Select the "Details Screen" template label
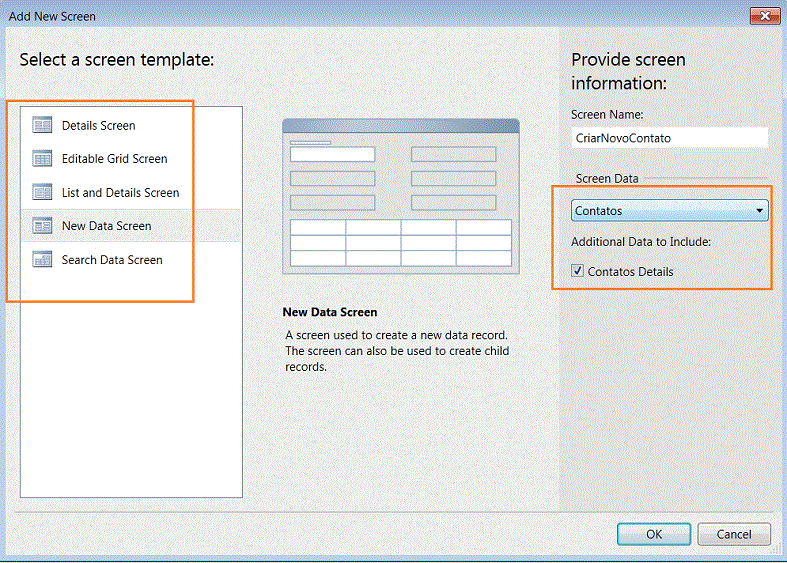This screenshot has width=787, height=563. tap(98, 125)
